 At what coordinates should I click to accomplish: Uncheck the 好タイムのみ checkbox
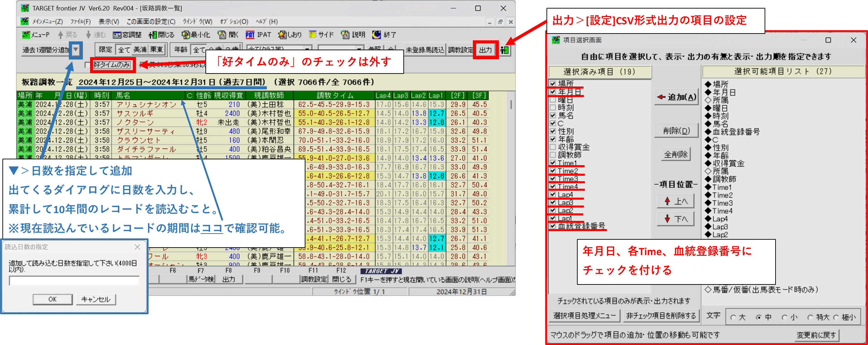(88, 65)
